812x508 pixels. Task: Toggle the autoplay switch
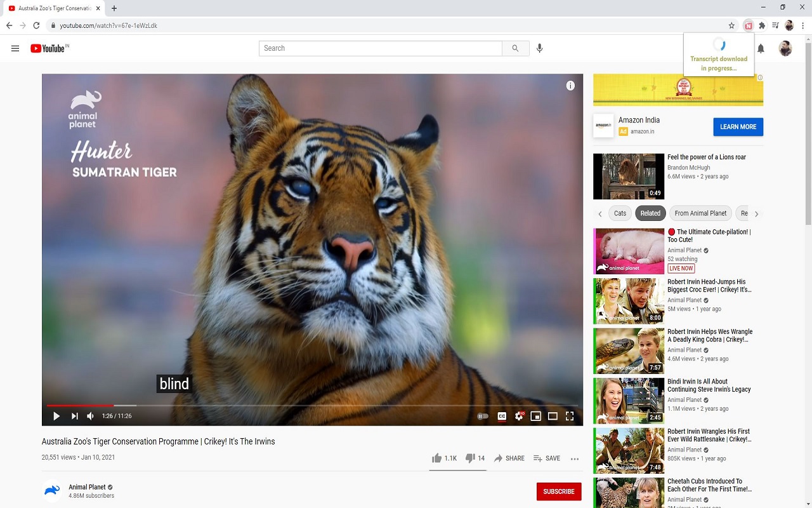483,416
